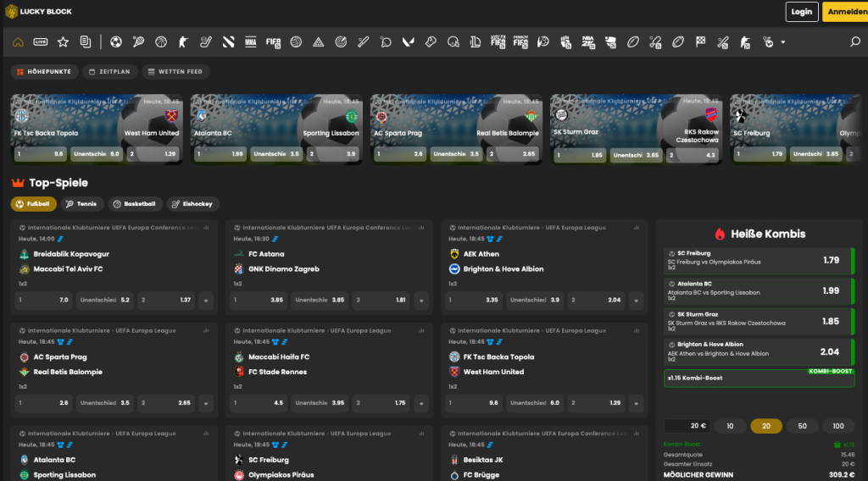868x481 pixels.
Task: Expand more markets for AEK Athen vs Brighton
Action: click(636, 301)
